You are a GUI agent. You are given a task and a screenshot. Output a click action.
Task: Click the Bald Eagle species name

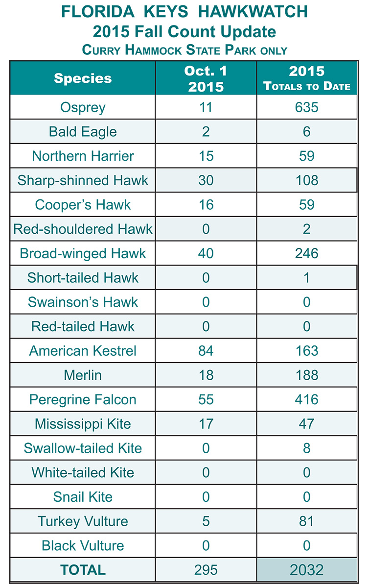coord(83,131)
